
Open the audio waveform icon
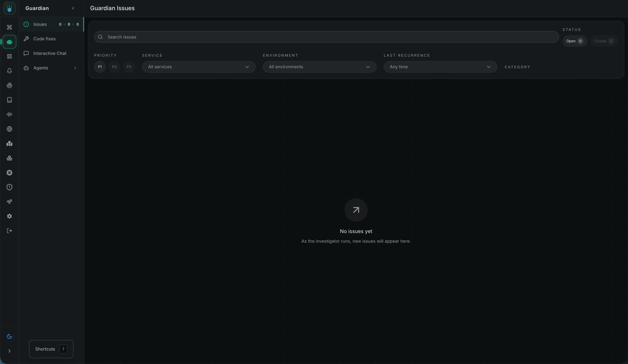[x=9, y=115]
